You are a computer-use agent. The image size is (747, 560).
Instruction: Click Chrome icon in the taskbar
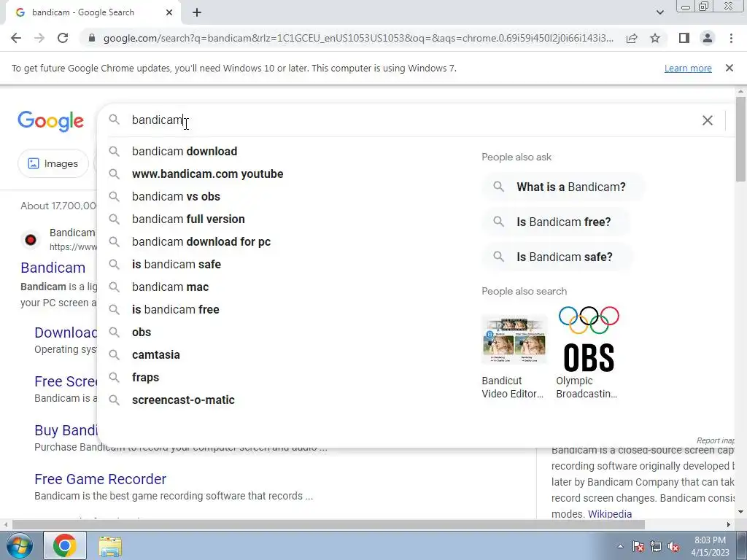point(65,545)
